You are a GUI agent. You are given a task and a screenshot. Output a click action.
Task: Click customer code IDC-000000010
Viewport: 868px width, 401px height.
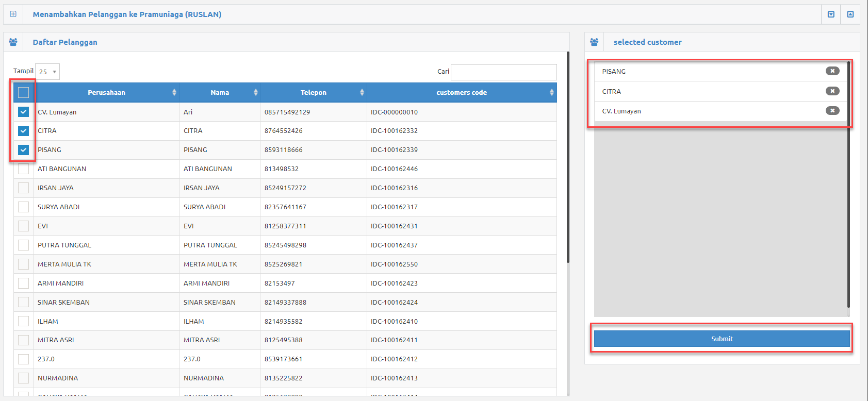tap(394, 112)
